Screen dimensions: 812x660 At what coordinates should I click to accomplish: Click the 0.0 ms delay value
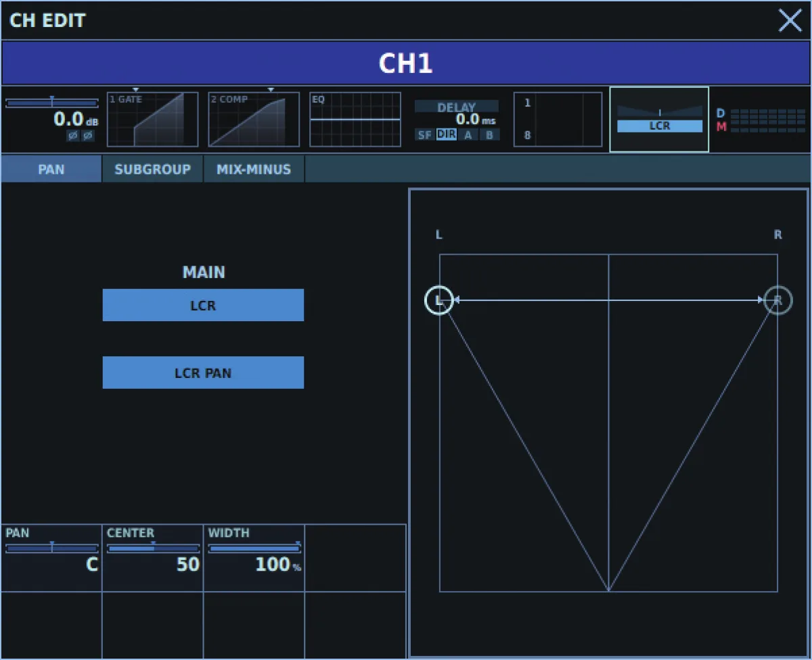pyautogui.click(x=475, y=120)
